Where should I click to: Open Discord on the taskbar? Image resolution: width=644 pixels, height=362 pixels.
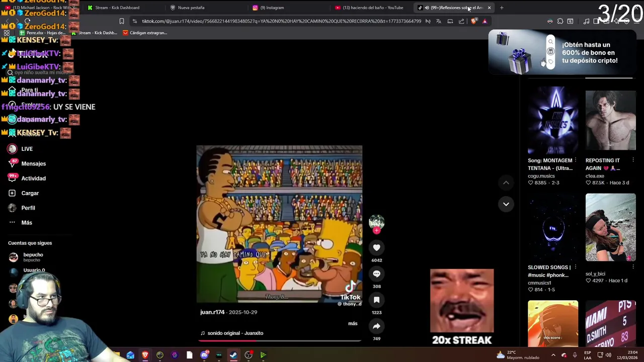(x=204, y=355)
